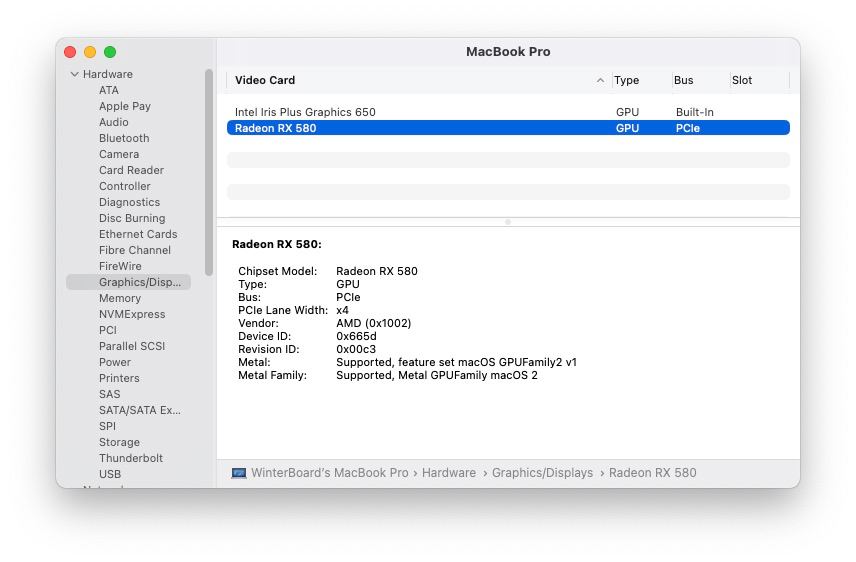Sort by the Type column header
The image size is (856, 562).
tap(626, 80)
